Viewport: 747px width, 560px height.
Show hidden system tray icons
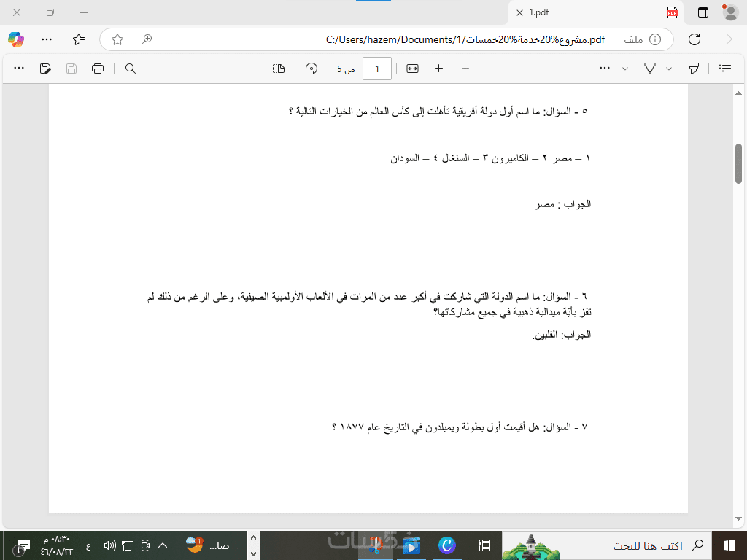163,545
